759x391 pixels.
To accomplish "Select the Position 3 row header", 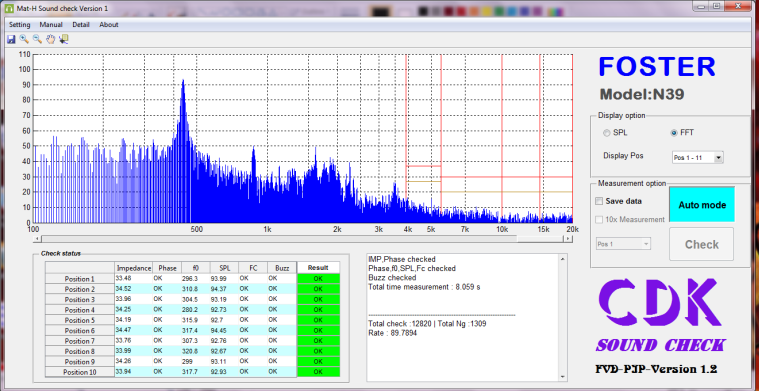I will 80,300.
